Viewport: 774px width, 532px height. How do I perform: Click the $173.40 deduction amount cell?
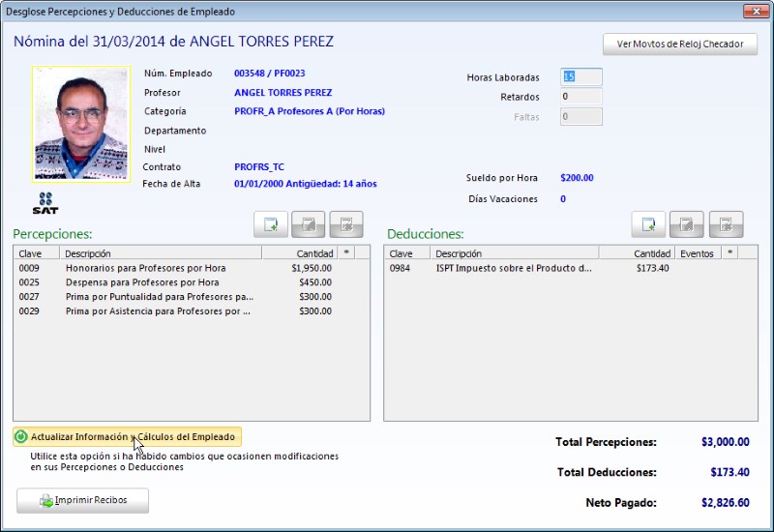652,268
